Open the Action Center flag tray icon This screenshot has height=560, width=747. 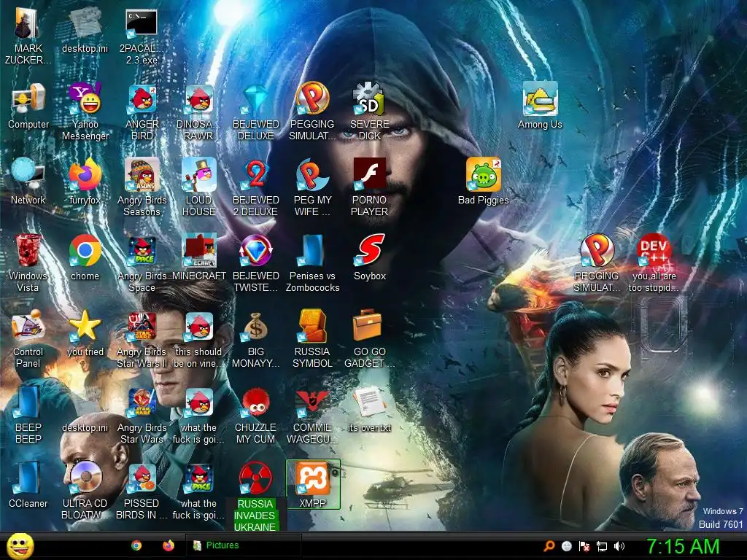pyautogui.click(x=584, y=546)
